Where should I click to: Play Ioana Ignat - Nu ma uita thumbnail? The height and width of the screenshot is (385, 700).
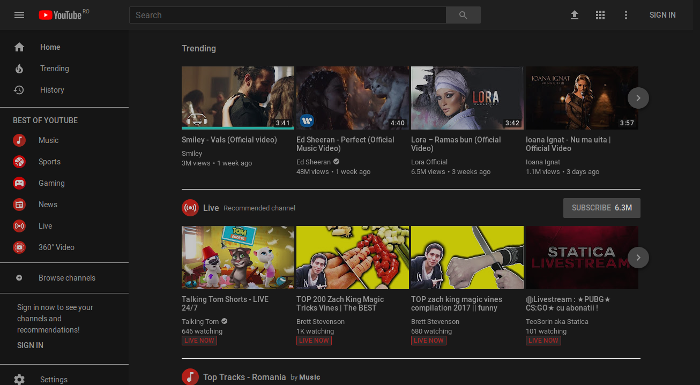point(581,98)
